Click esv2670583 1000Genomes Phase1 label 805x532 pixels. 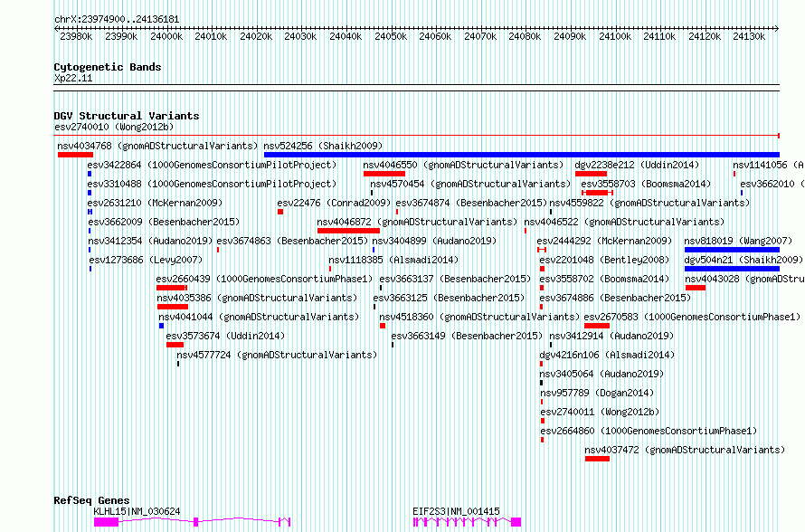[x=692, y=317]
